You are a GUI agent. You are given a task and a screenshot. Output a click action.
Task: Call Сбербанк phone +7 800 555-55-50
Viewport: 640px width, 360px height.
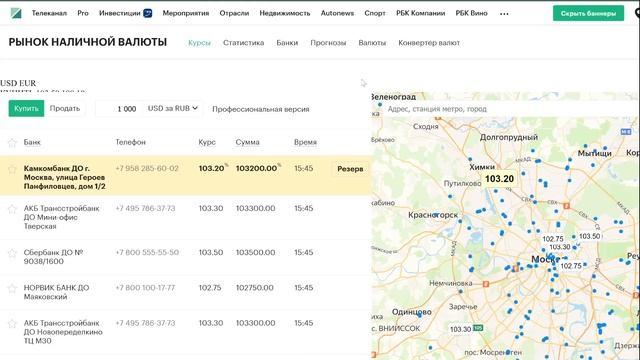pos(147,252)
